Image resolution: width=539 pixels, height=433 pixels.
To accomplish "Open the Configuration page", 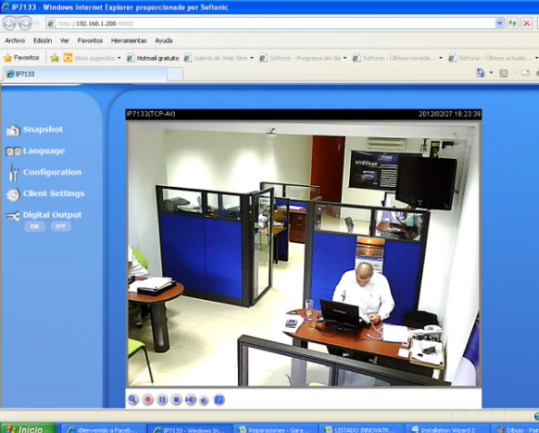I will 52,172.
